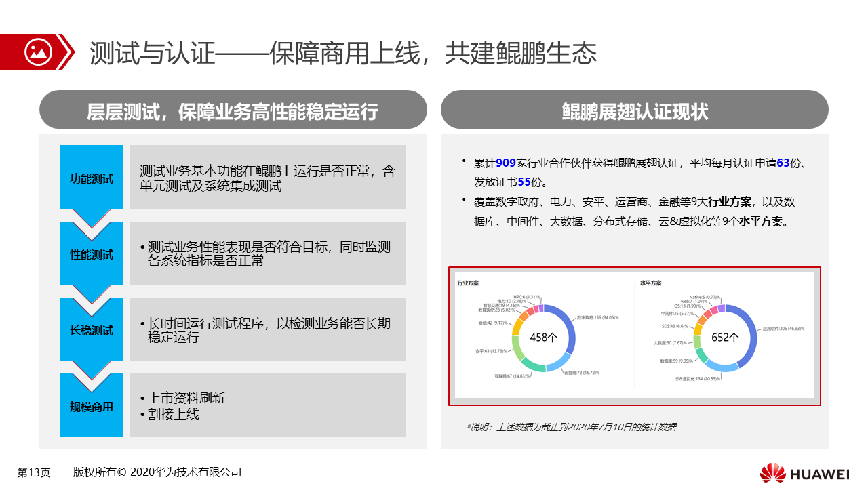Click the 安平:63 chart label

coord(491,351)
